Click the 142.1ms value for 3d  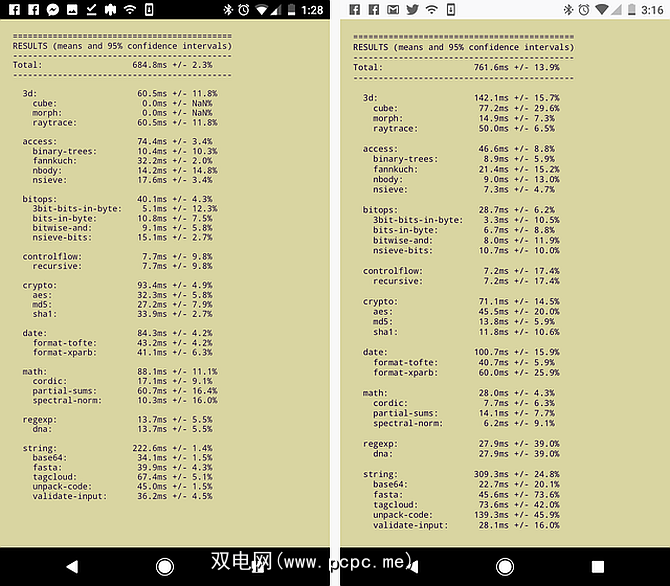pos(491,98)
